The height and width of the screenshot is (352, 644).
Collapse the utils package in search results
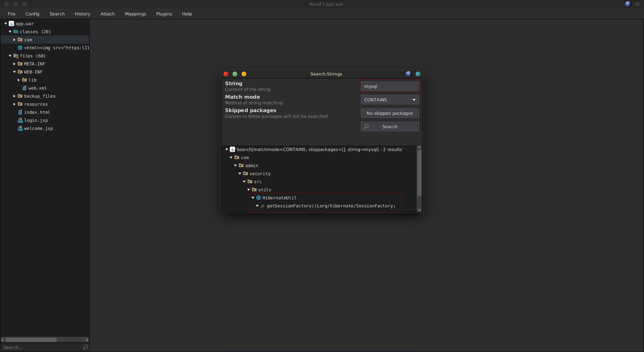(x=249, y=190)
